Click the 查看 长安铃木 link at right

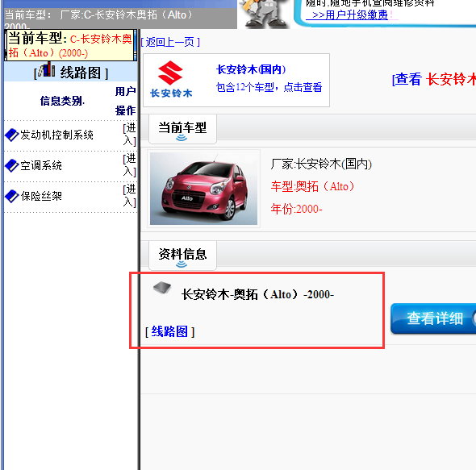tap(434, 80)
